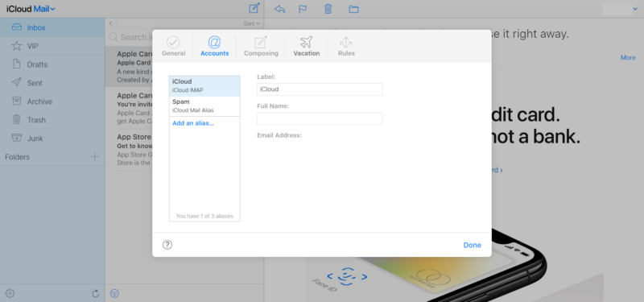Screen dimensions: 644x302
Task: Select the iCloud IMAP account
Action: [x=204, y=86]
